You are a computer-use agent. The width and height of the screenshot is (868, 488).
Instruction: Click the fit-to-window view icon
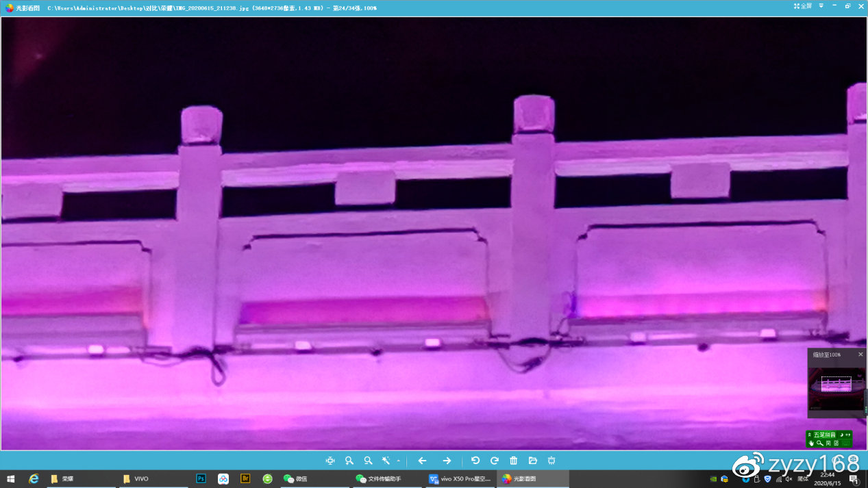pyautogui.click(x=330, y=461)
